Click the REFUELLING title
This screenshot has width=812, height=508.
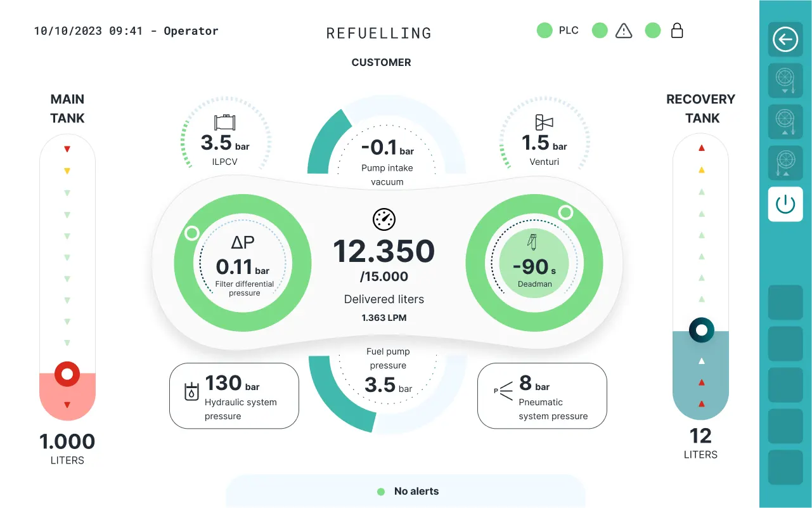click(x=379, y=34)
